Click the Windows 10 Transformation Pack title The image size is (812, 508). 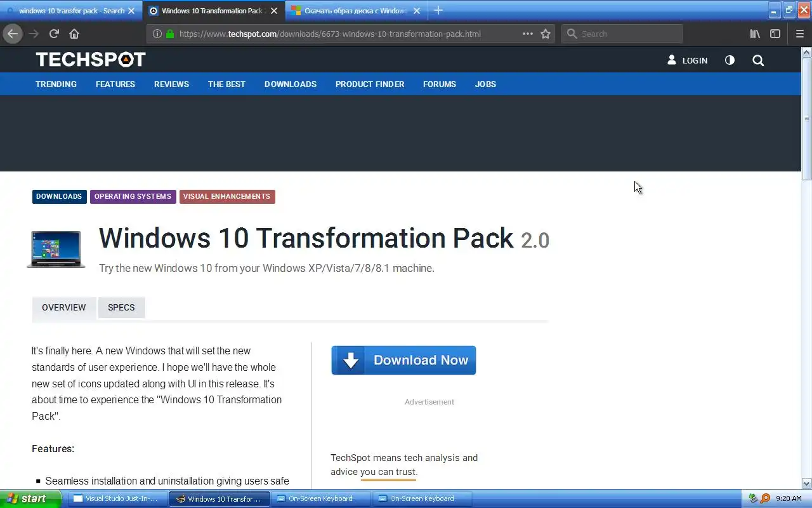click(x=306, y=238)
